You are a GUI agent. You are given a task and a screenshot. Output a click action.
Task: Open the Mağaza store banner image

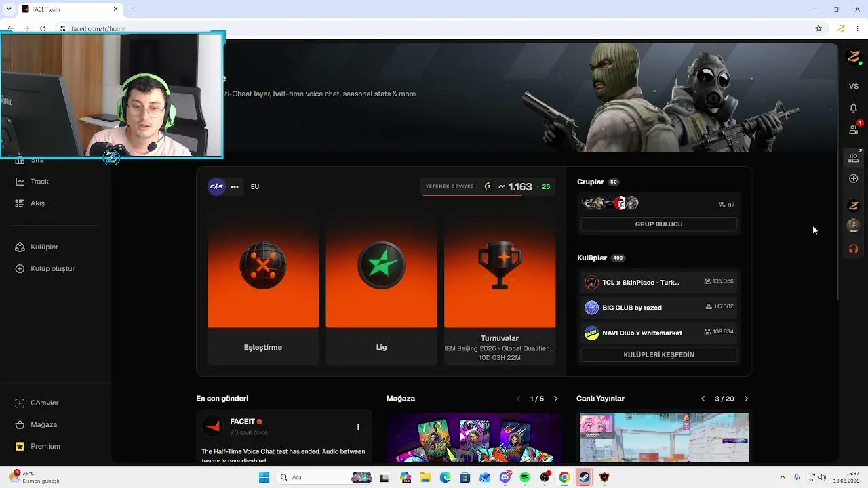click(x=474, y=438)
